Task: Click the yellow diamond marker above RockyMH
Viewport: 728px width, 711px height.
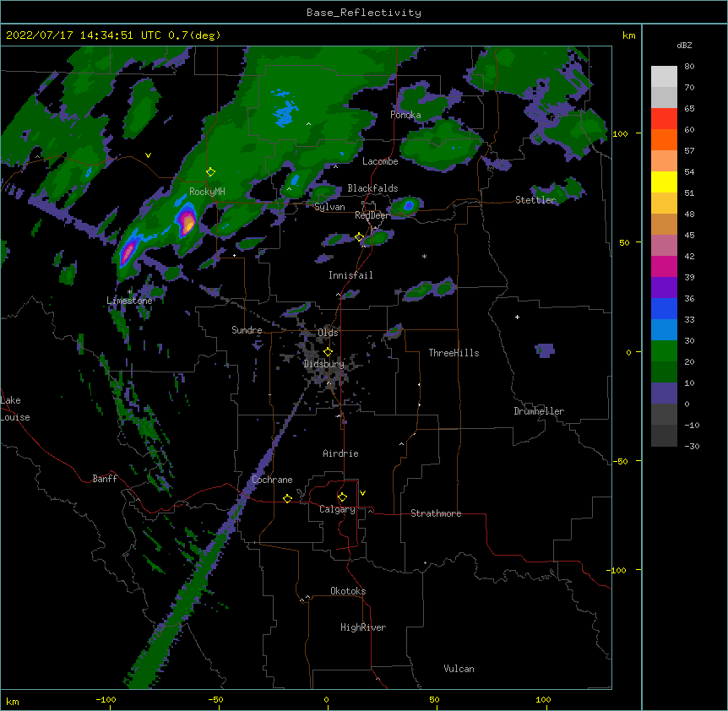Action: (x=210, y=172)
